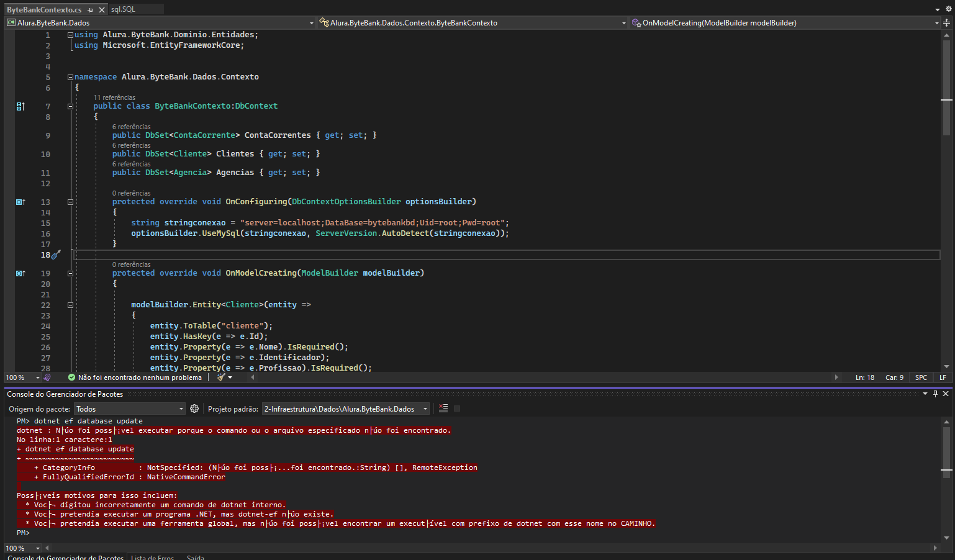955x560 pixels.
Task: Open '0 referências' above OnModelCreating
Action: pos(131,264)
